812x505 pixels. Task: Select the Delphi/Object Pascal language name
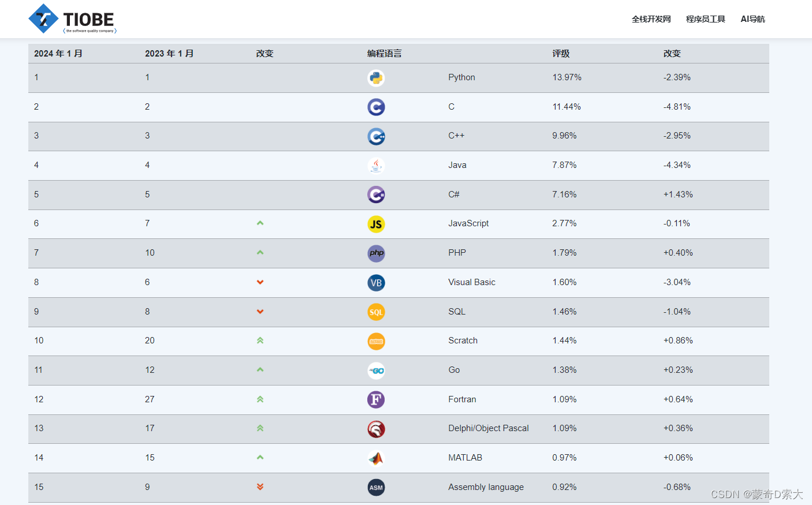[x=489, y=428]
